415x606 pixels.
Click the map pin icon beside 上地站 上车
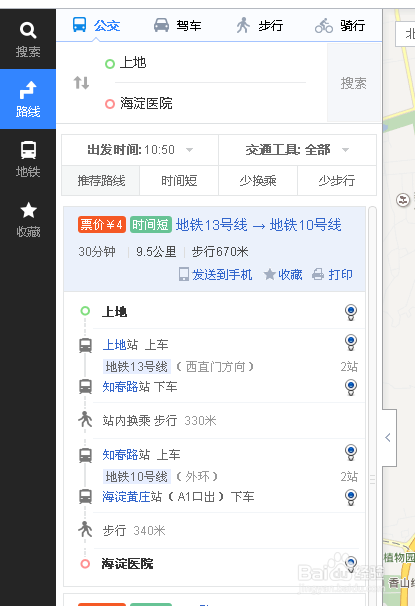pos(351,342)
